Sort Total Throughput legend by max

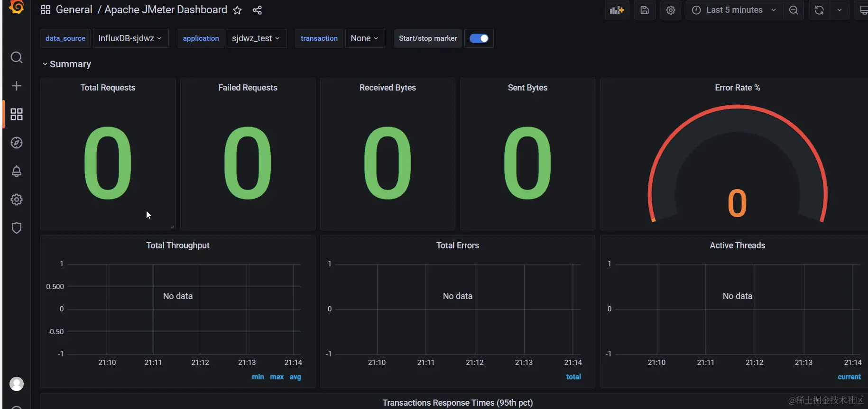click(277, 377)
